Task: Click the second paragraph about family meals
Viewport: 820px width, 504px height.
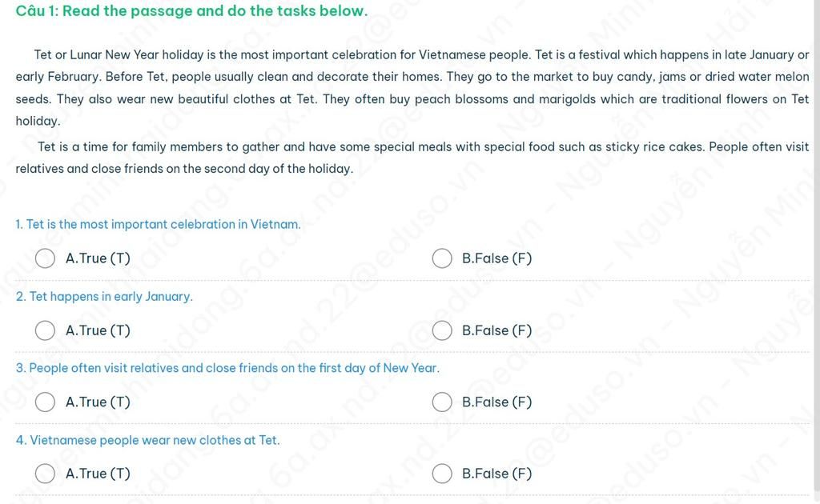Action: (x=410, y=157)
